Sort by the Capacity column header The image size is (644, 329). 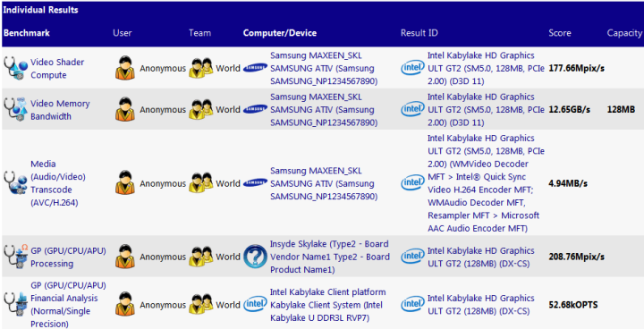624,33
